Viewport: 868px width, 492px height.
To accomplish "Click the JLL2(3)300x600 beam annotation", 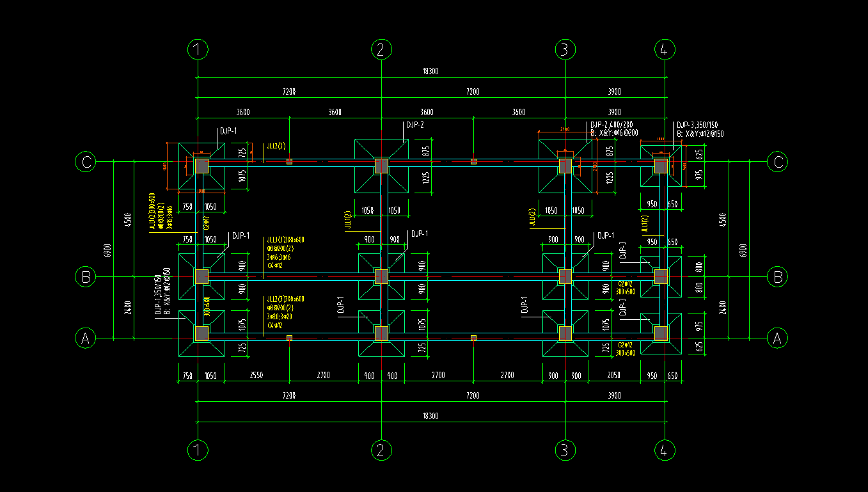I will tap(285, 299).
